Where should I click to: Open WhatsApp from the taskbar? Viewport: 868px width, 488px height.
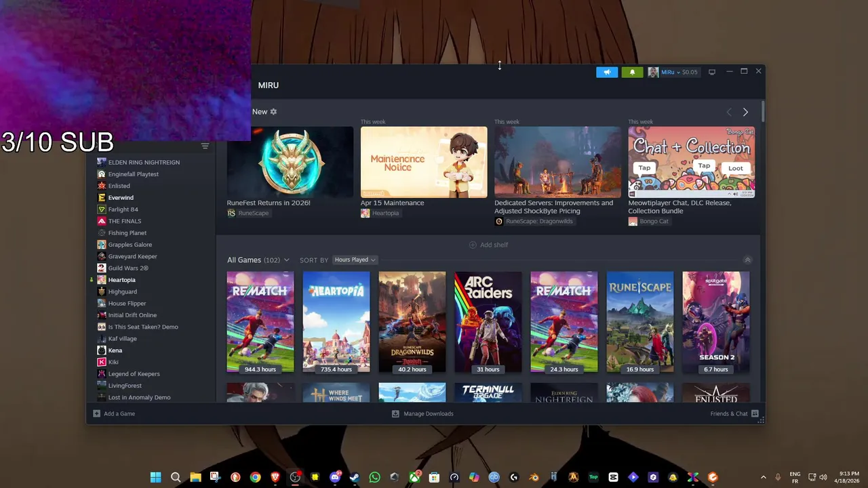pyautogui.click(x=375, y=477)
